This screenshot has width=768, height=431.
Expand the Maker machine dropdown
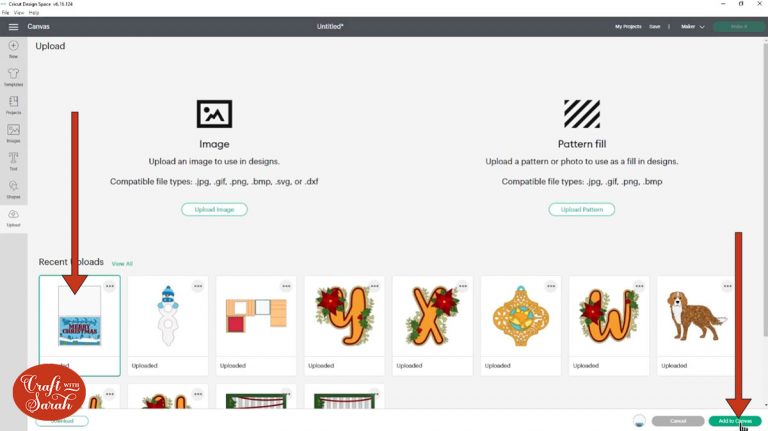(692, 27)
